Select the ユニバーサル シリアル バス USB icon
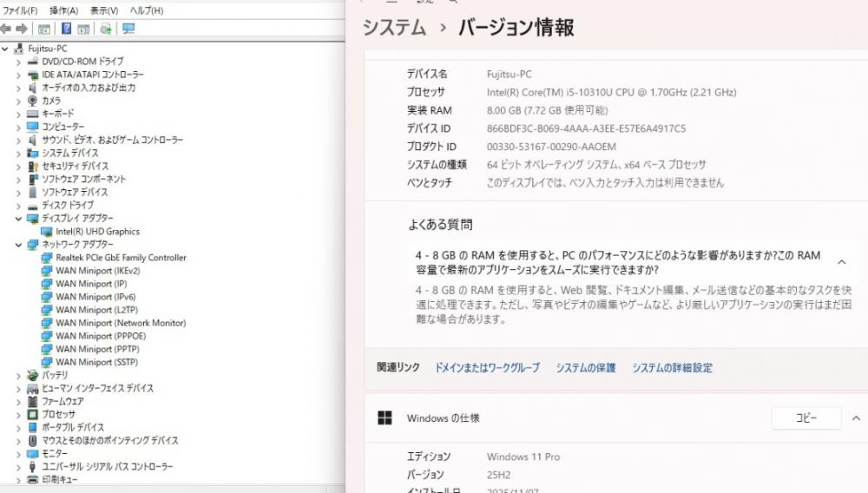This screenshot has width=868, height=493. click(33, 466)
